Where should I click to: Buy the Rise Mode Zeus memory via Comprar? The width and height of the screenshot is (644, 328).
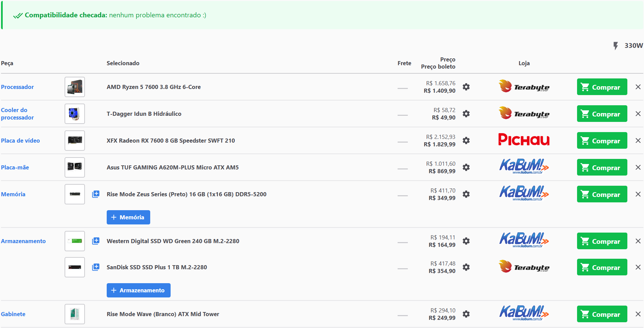tap(602, 194)
